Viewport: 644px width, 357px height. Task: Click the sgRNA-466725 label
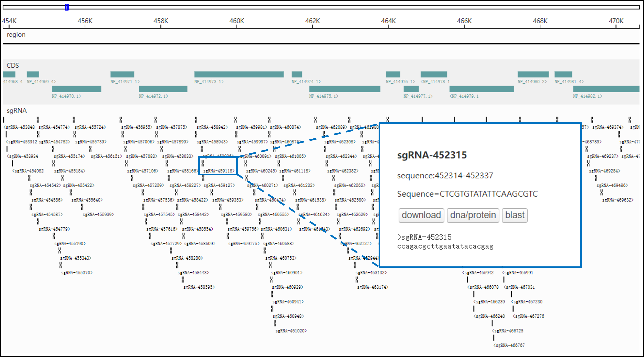point(507,331)
